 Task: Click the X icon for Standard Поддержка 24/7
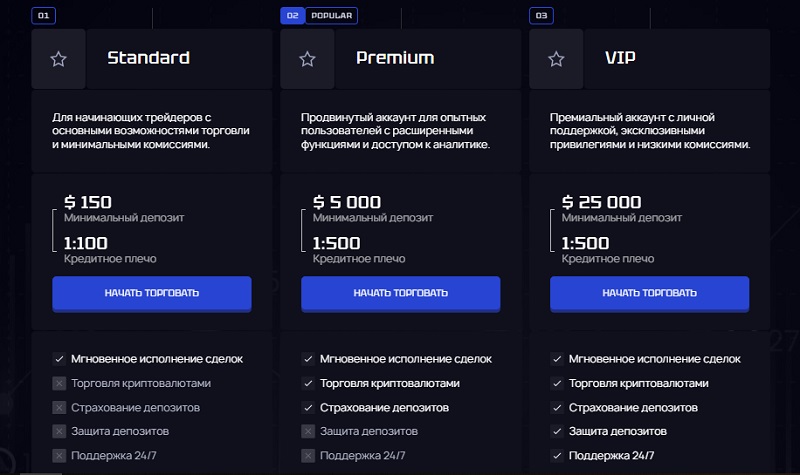59,455
